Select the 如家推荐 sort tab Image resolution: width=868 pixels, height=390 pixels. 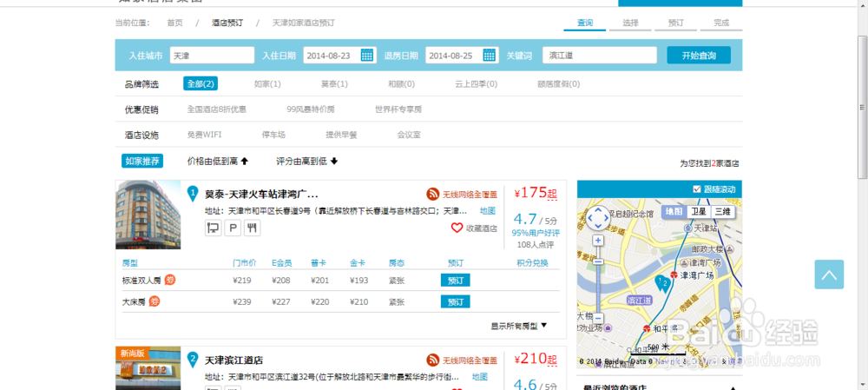(142, 162)
